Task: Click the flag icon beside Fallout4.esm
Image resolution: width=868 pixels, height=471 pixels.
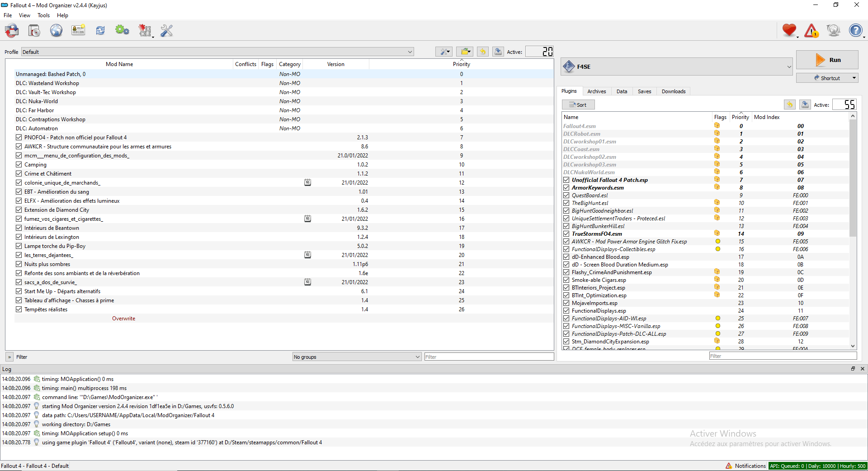Action: pos(717,126)
